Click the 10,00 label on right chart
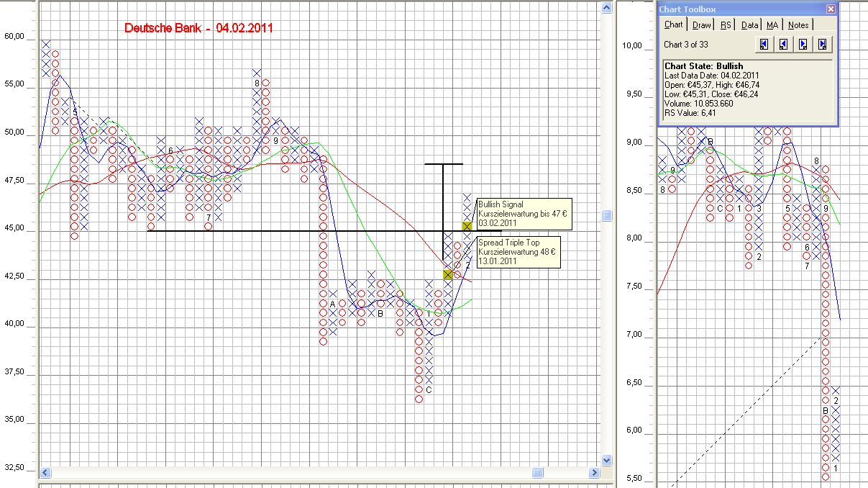This screenshot has height=488, width=868. 632,45
